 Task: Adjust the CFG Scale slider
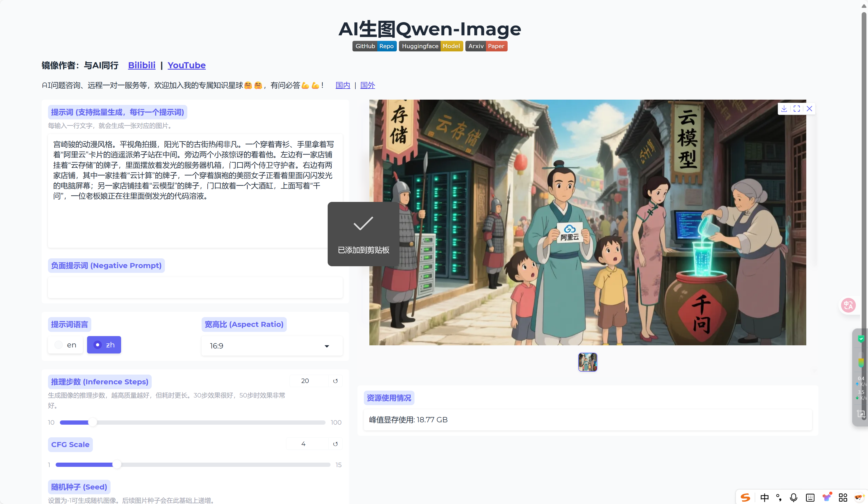193,465
